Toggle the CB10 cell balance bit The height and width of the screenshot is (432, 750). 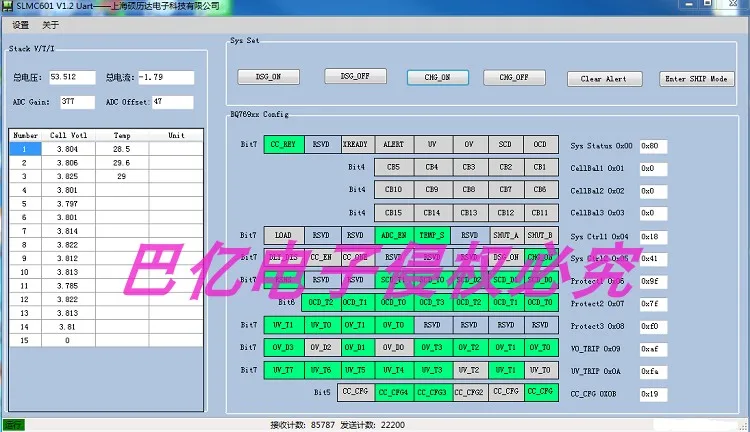pyautogui.click(x=394, y=189)
